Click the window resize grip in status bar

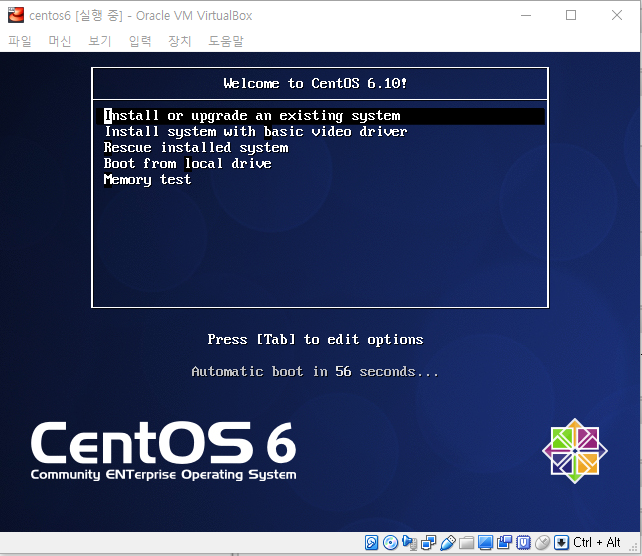(635, 548)
